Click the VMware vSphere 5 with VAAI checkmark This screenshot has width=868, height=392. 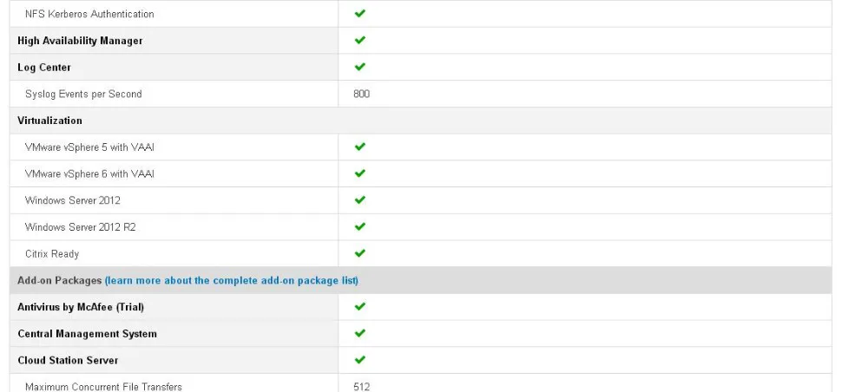[x=360, y=147]
